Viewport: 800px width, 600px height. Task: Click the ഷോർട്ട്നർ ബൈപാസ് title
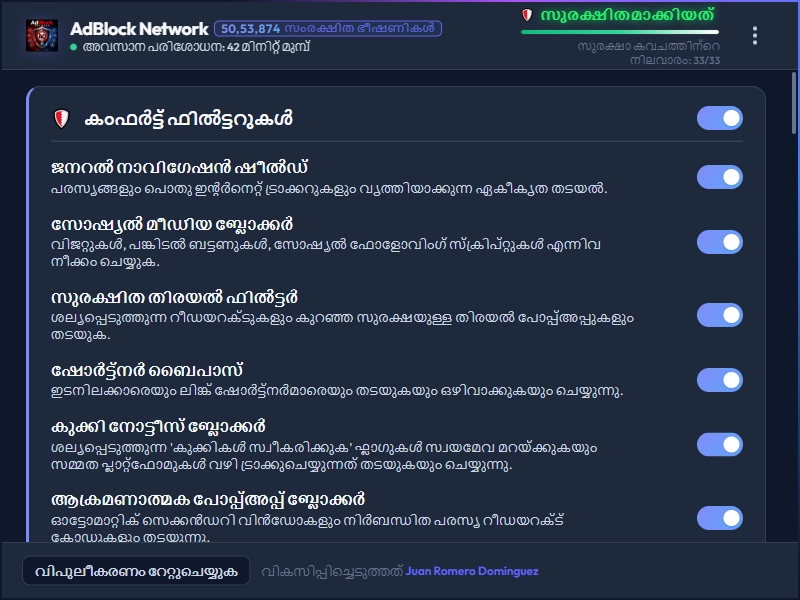(147, 370)
